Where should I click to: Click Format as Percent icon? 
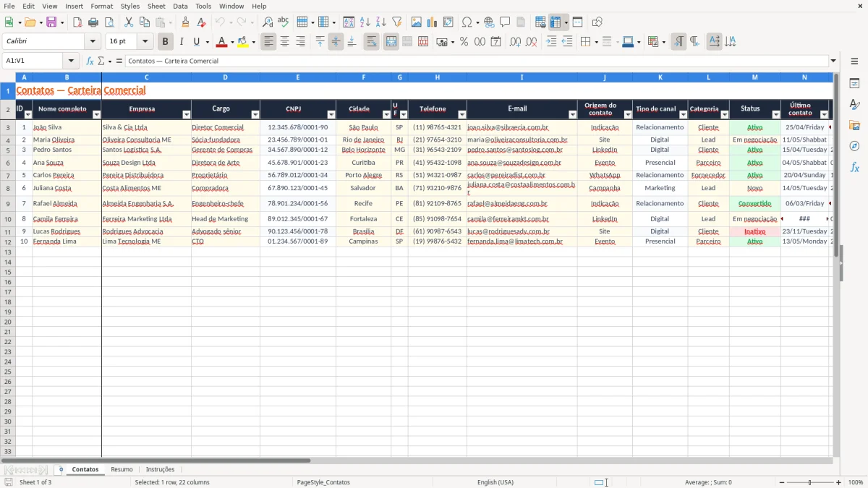coord(464,42)
